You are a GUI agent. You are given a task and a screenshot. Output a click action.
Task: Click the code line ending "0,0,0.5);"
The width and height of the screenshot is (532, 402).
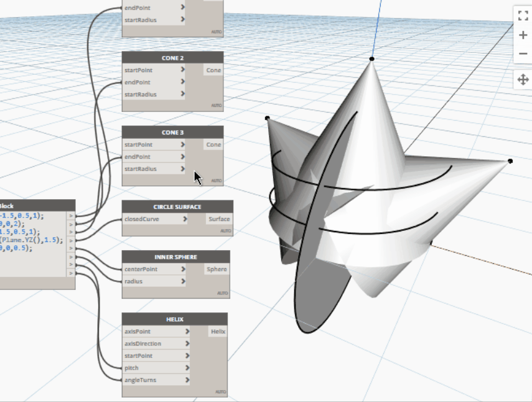coord(16,248)
